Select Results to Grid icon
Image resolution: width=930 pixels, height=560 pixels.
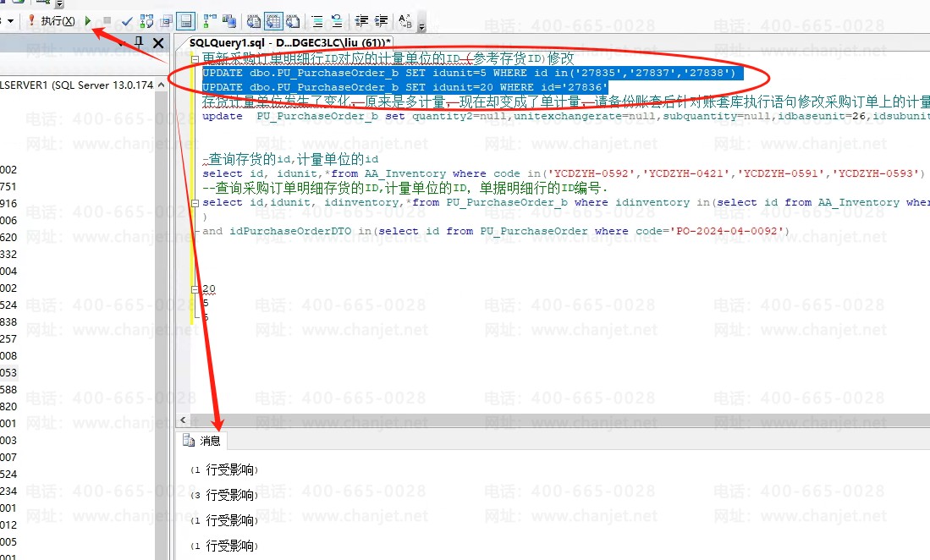273,22
